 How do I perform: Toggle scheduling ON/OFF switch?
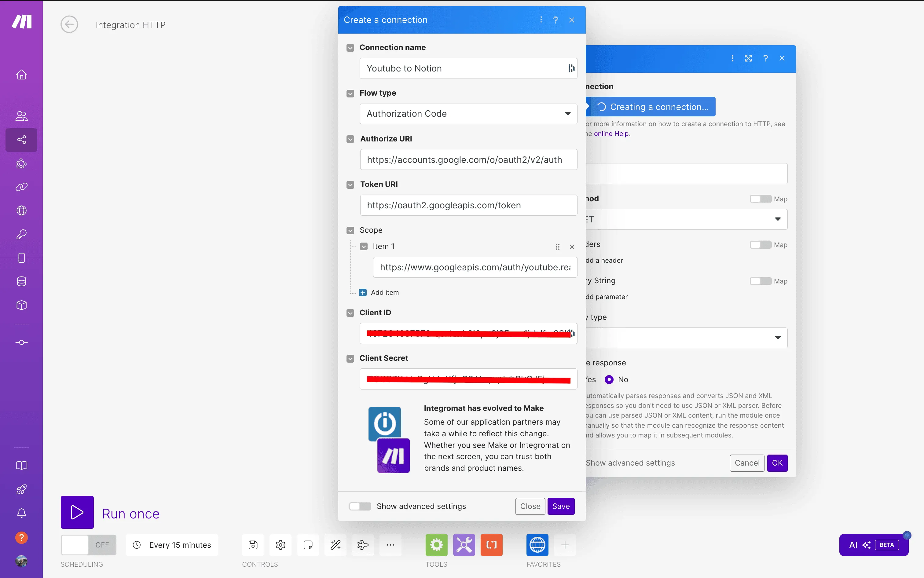pos(89,545)
